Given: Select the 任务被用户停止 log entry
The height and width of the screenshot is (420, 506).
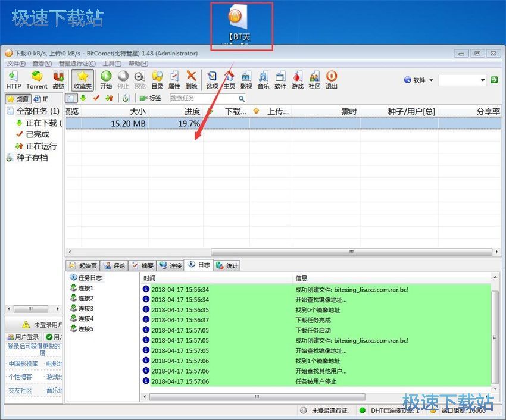Looking at the screenshot, I should pos(316,381).
